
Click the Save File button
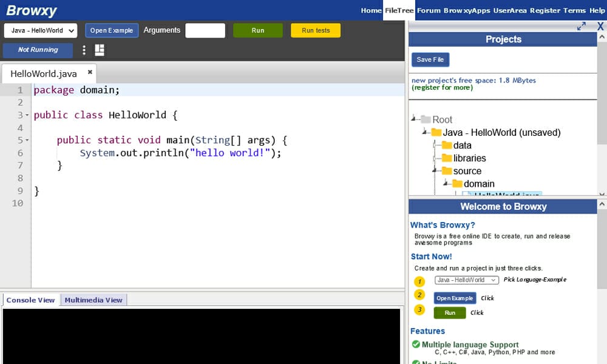[430, 60]
